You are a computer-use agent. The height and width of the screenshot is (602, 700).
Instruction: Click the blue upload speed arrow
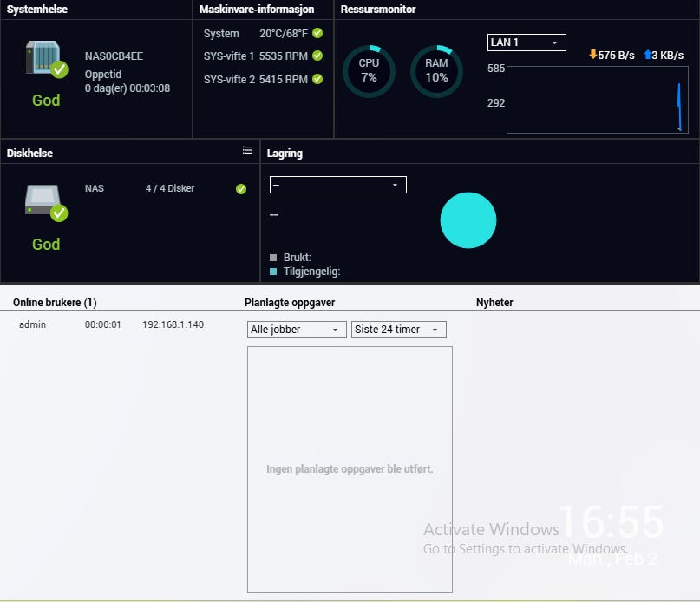[x=648, y=55]
